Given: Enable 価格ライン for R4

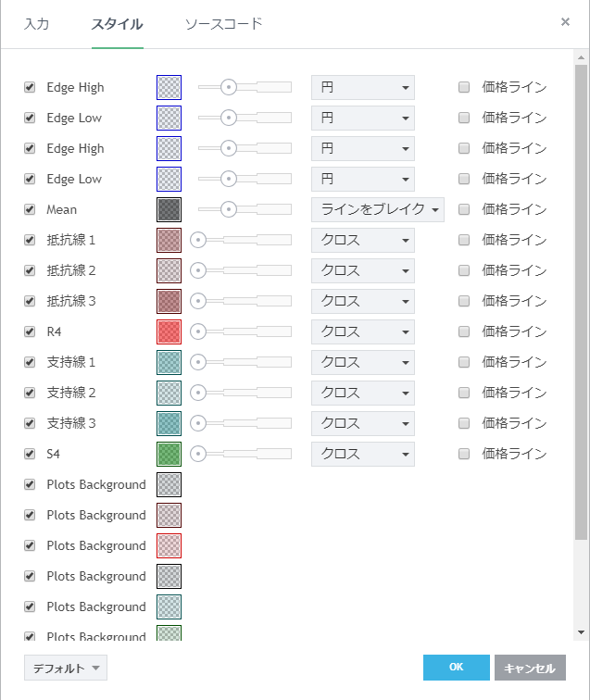Looking at the screenshot, I should pos(464,331).
